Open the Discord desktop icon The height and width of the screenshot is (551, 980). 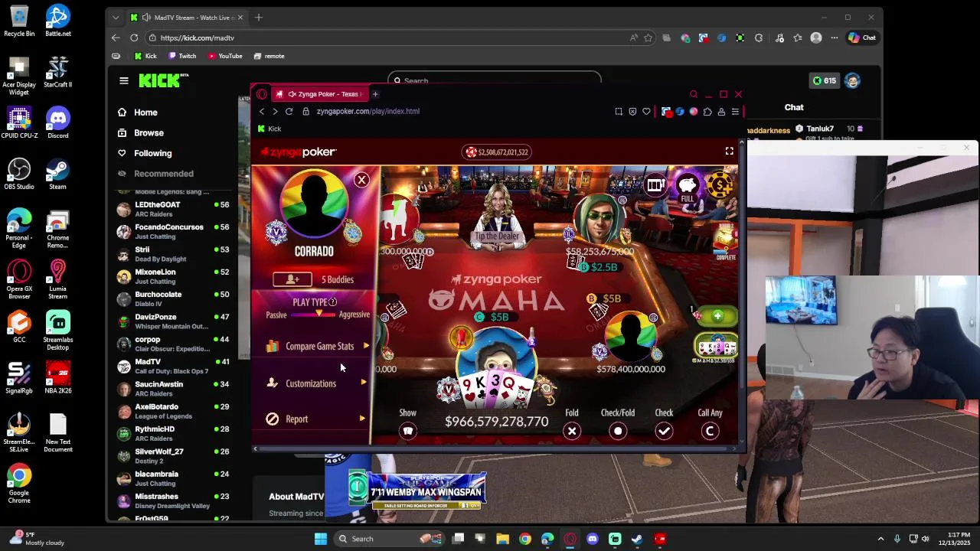57,123
